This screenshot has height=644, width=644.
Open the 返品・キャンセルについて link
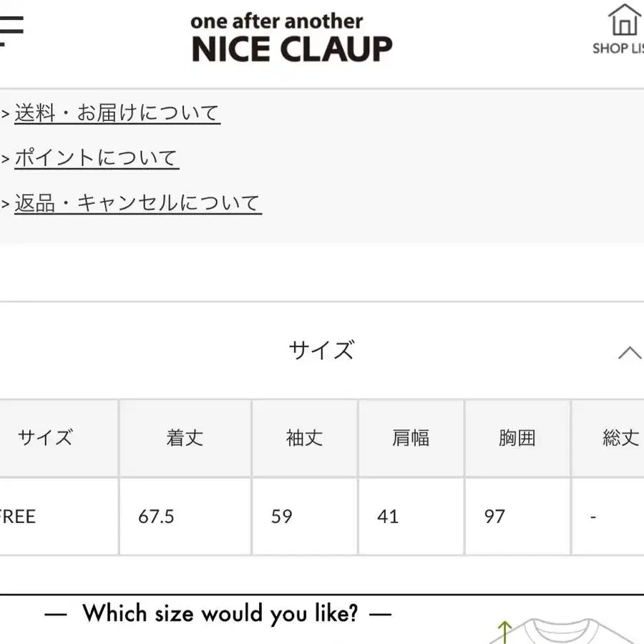[137, 203]
